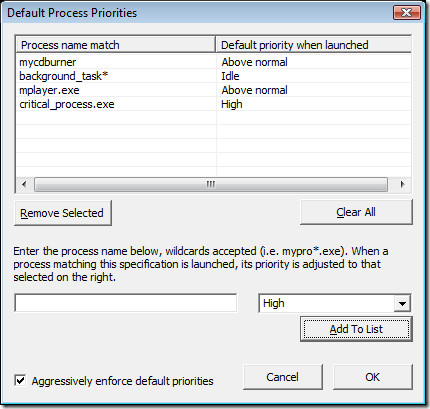Select the mycdburner row
The height and width of the screenshot is (409, 430).
click(213, 62)
